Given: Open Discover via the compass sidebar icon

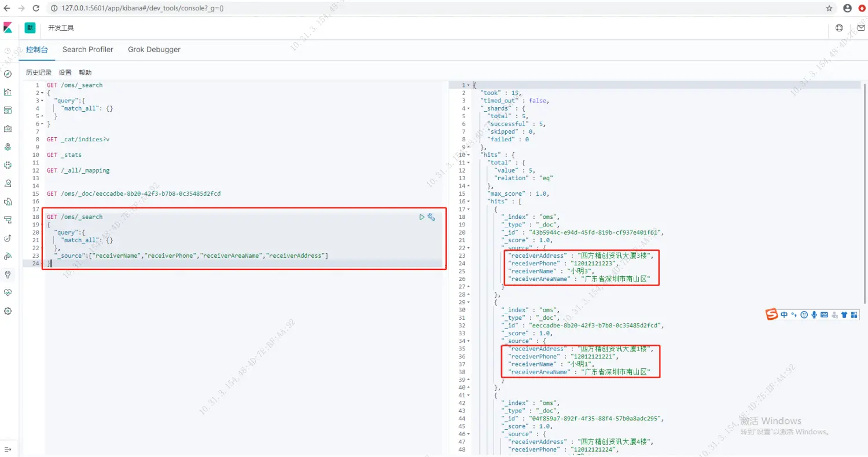Looking at the screenshot, I should pyautogui.click(x=8, y=74).
